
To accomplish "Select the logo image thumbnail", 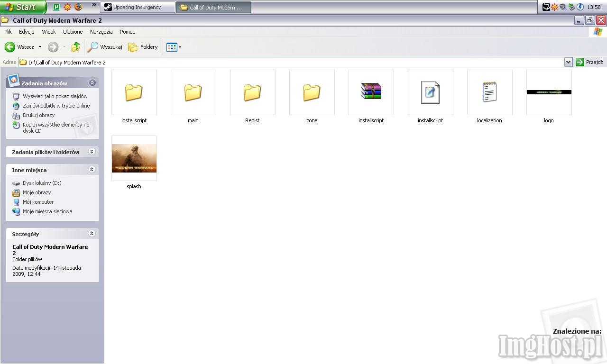I will 549,92.
